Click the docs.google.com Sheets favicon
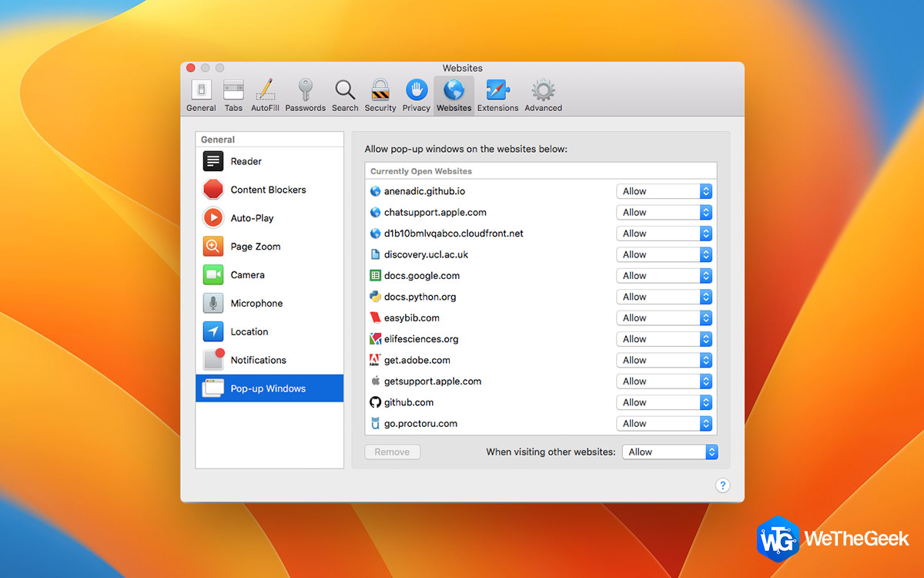This screenshot has height=578, width=924. (x=376, y=275)
